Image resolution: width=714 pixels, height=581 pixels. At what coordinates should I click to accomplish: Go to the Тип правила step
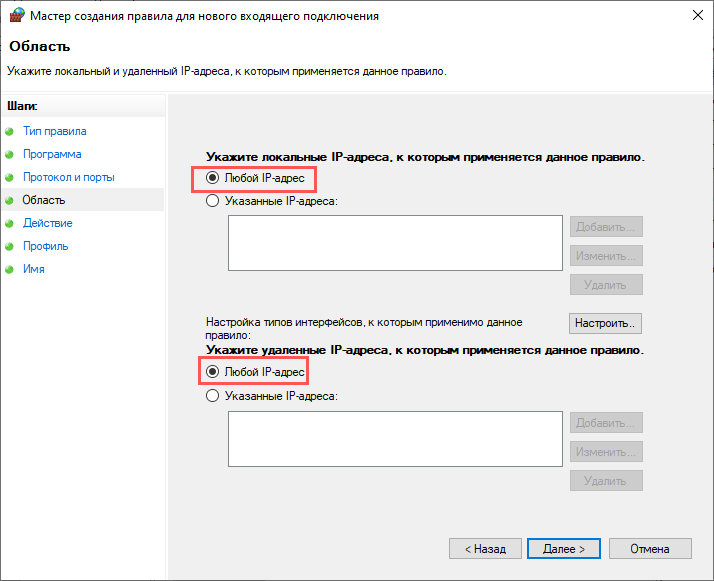[x=55, y=131]
